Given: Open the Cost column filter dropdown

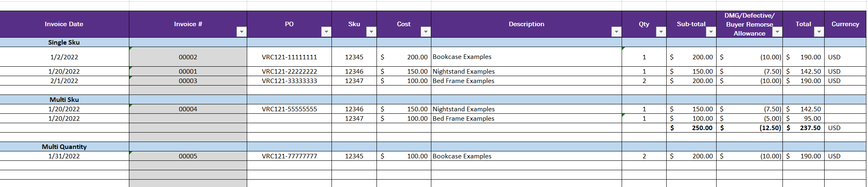Looking at the screenshot, I should (426, 32).
